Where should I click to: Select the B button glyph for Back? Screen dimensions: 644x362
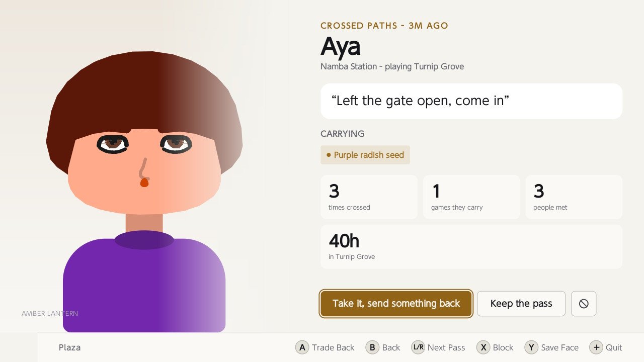(x=372, y=347)
